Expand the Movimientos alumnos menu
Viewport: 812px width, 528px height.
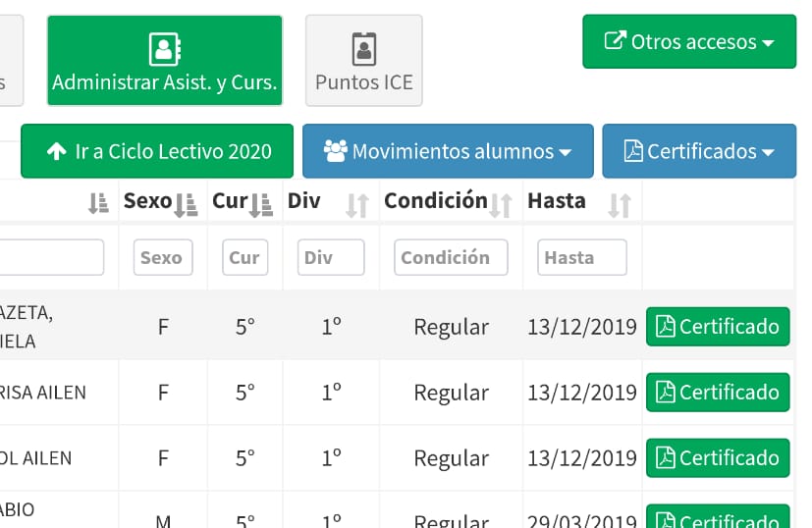(448, 151)
